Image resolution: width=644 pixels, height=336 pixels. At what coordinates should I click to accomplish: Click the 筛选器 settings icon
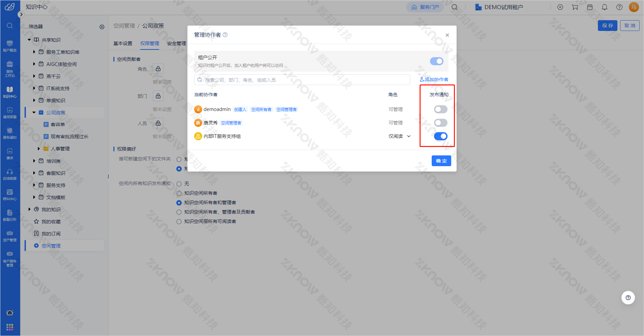[x=102, y=27]
